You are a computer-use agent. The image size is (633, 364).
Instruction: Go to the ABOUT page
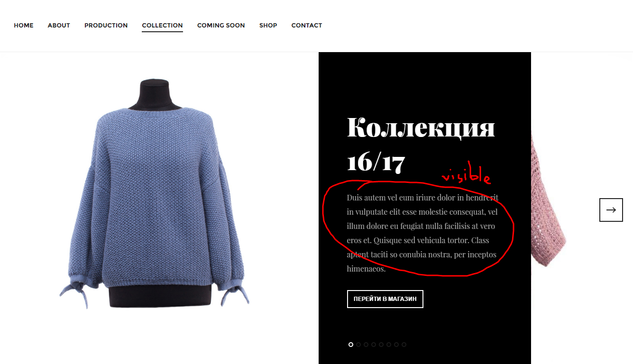point(59,26)
